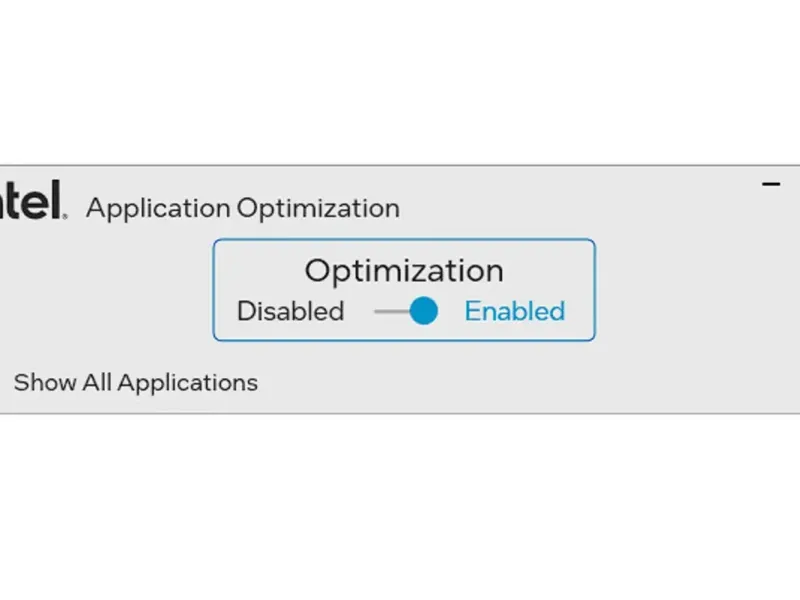Click the blue toggle knob
Viewport: 800px width, 600px height.
tap(424, 311)
